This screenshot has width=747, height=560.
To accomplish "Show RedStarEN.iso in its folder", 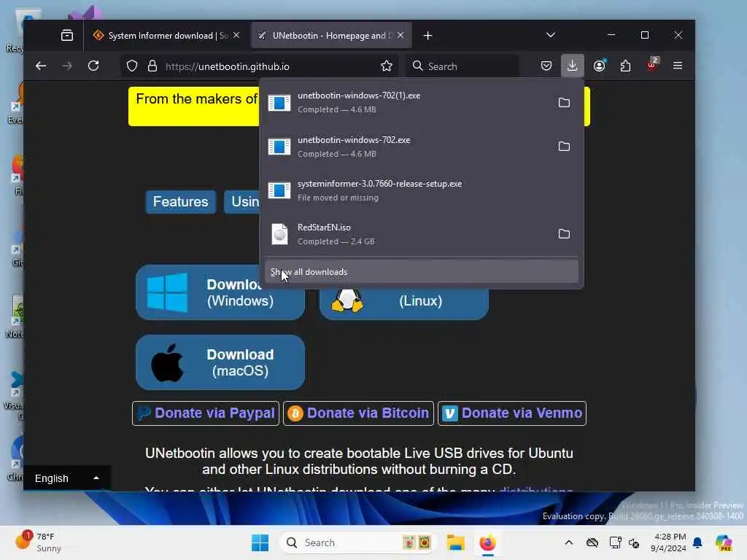I will pos(564,234).
